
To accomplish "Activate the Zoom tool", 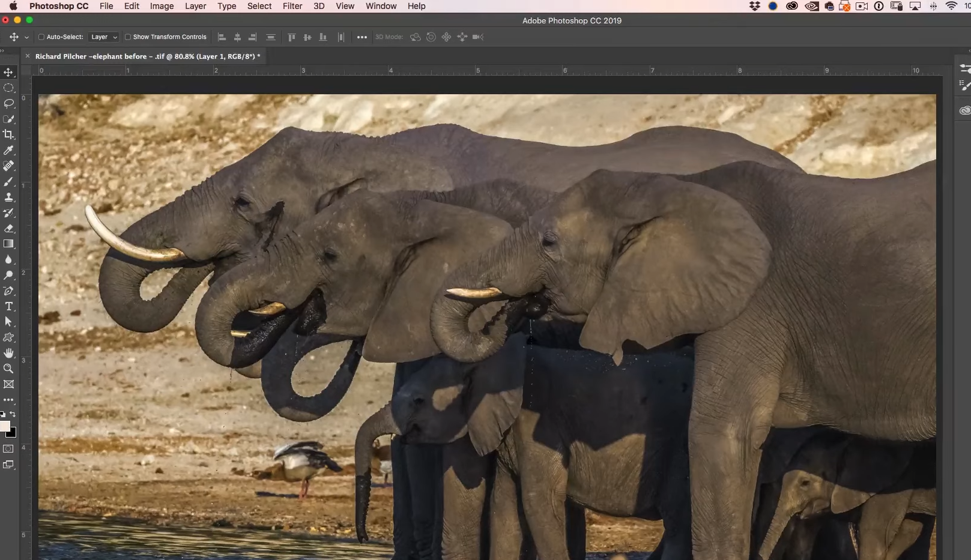I will [x=9, y=369].
